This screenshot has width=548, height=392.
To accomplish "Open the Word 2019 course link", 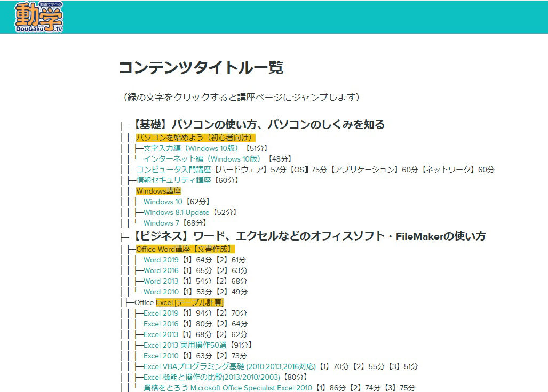I will [161, 260].
